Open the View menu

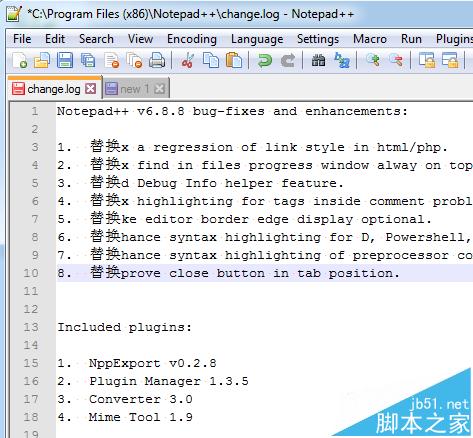[x=140, y=39]
